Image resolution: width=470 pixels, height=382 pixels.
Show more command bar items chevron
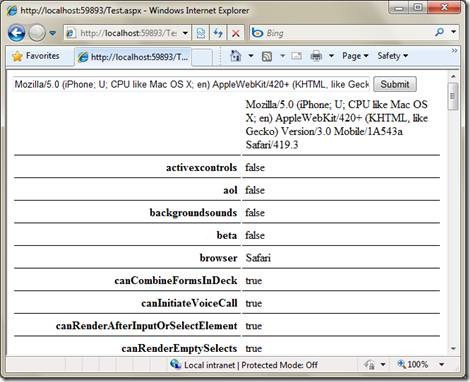pos(454,51)
